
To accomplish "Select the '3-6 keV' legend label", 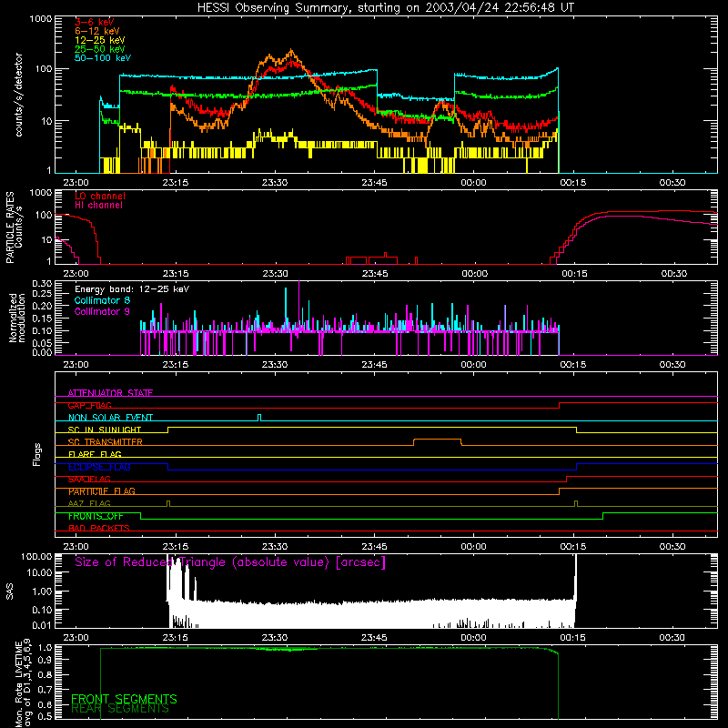I will [x=94, y=22].
